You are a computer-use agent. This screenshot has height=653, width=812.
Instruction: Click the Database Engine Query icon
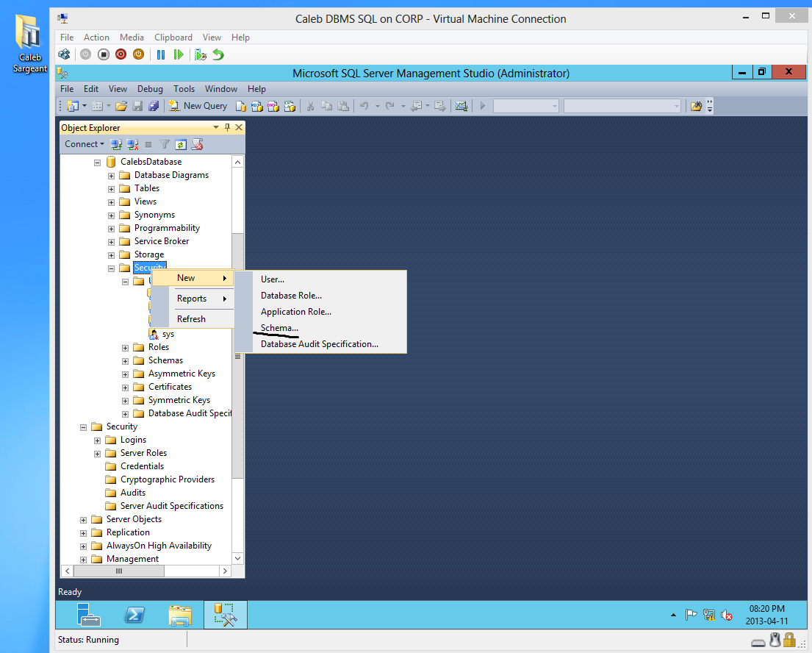coord(241,106)
